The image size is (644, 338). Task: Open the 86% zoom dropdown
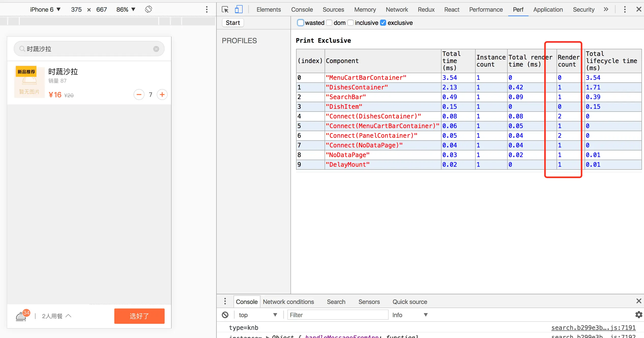point(126,10)
